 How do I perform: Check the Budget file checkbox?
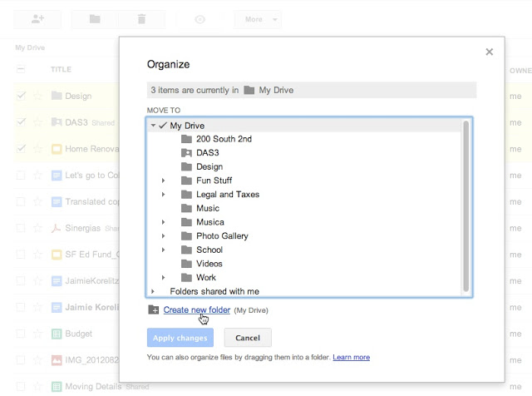click(22, 334)
